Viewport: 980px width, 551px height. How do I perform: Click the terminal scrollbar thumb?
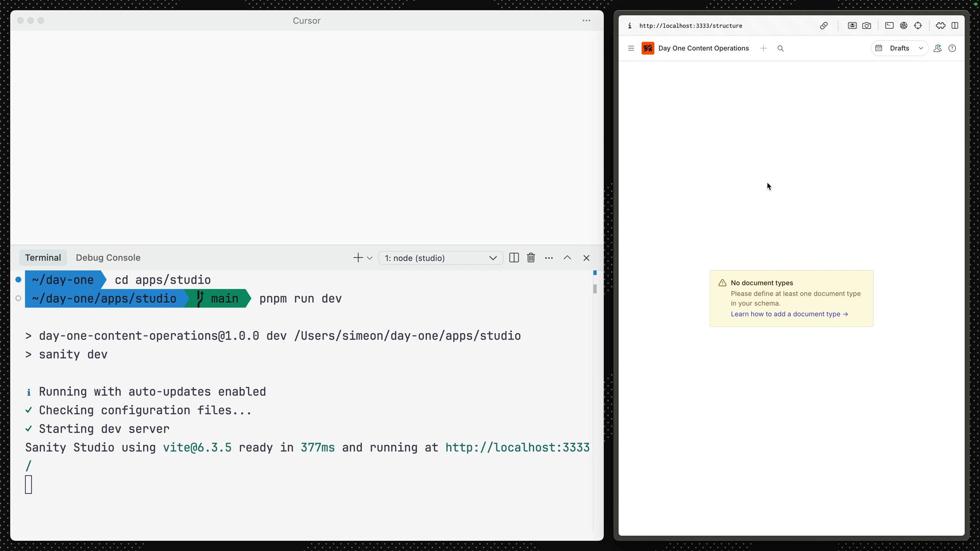click(595, 289)
